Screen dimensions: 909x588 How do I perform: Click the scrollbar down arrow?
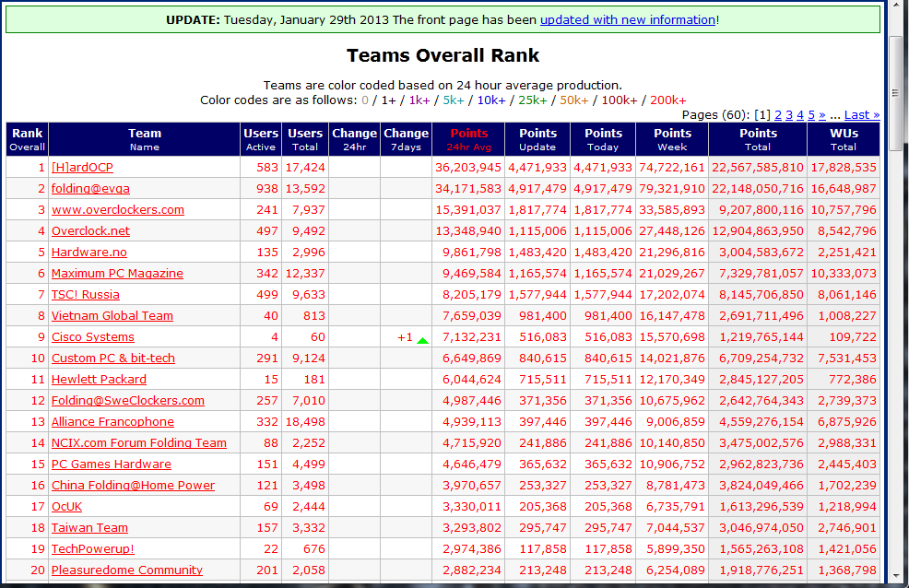pos(896,576)
